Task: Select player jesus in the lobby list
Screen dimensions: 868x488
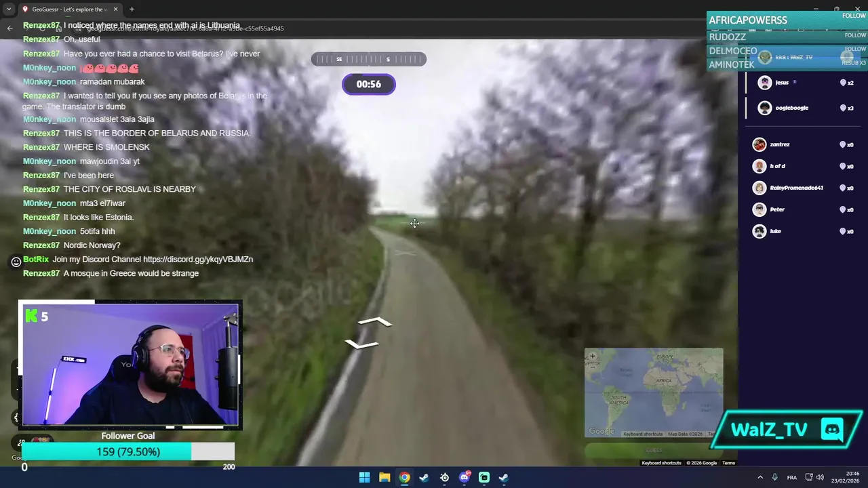Action: coord(802,83)
